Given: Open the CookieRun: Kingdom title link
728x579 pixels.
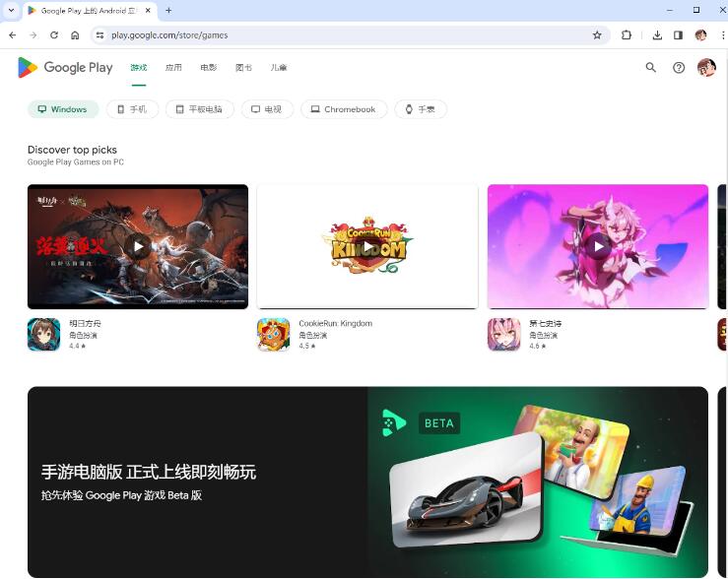Looking at the screenshot, I should tap(336, 323).
